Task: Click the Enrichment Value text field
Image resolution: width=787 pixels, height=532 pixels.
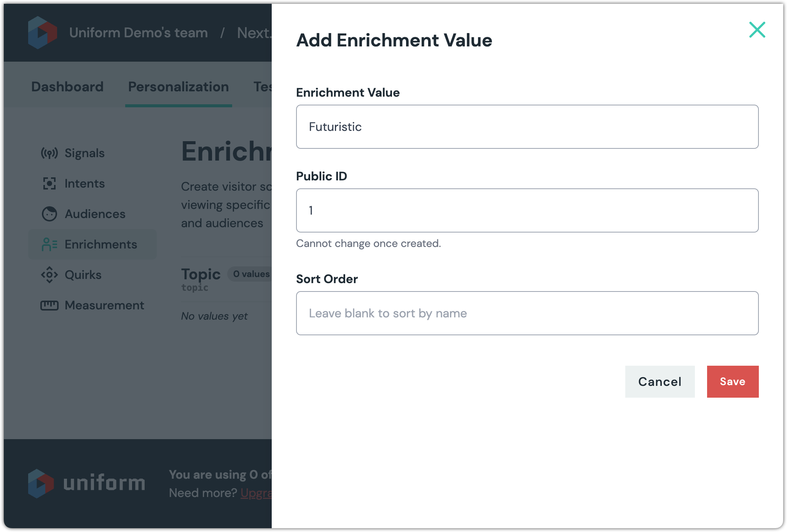Action: pyautogui.click(x=527, y=127)
